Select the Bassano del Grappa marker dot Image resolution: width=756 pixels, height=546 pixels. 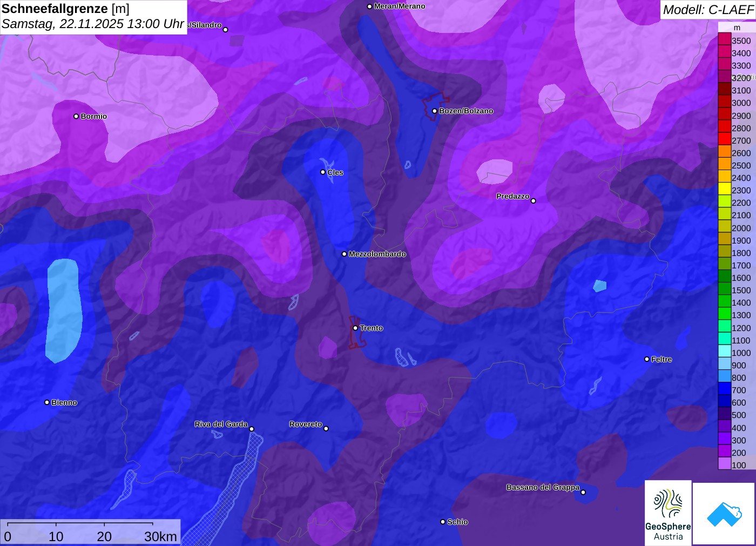(x=583, y=492)
